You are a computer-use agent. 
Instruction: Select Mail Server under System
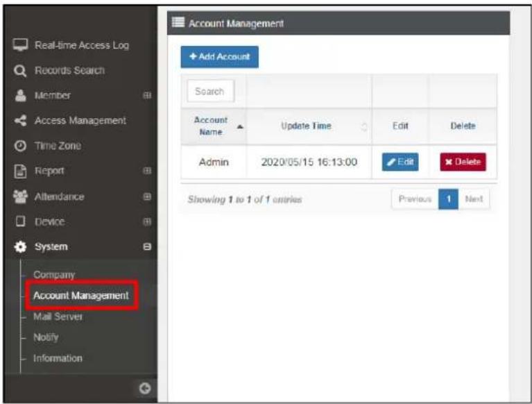pos(58,317)
